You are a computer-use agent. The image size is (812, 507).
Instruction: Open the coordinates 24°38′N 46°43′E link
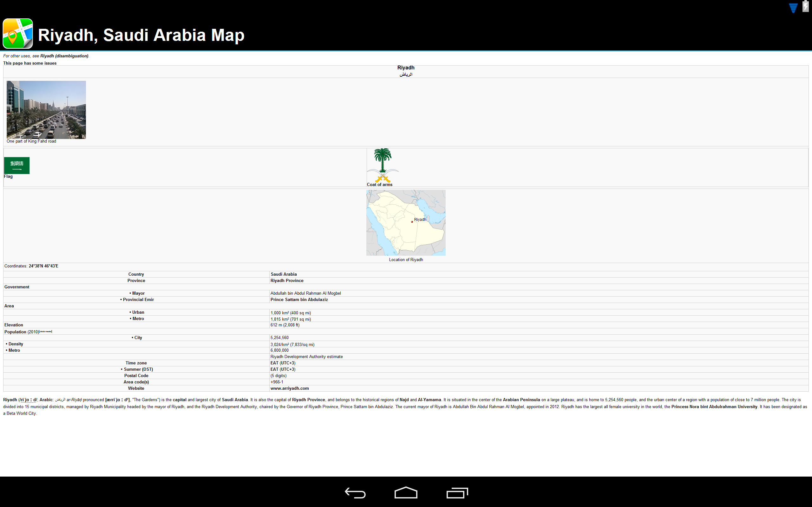tap(44, 266)
